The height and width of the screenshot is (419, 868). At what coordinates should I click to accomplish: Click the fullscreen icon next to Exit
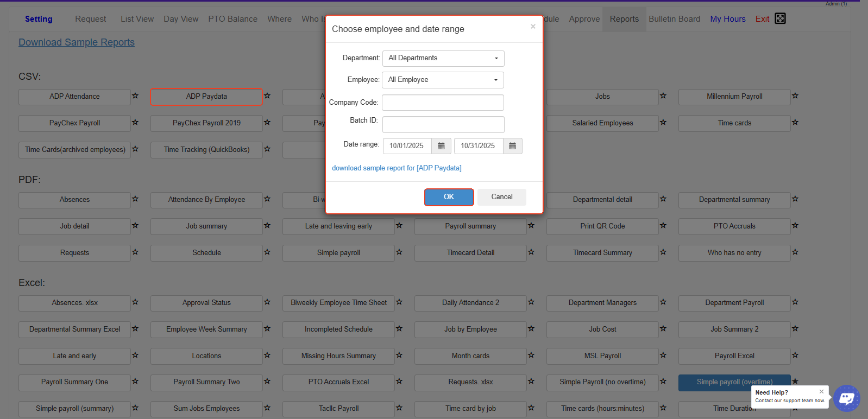coord(780,18)
